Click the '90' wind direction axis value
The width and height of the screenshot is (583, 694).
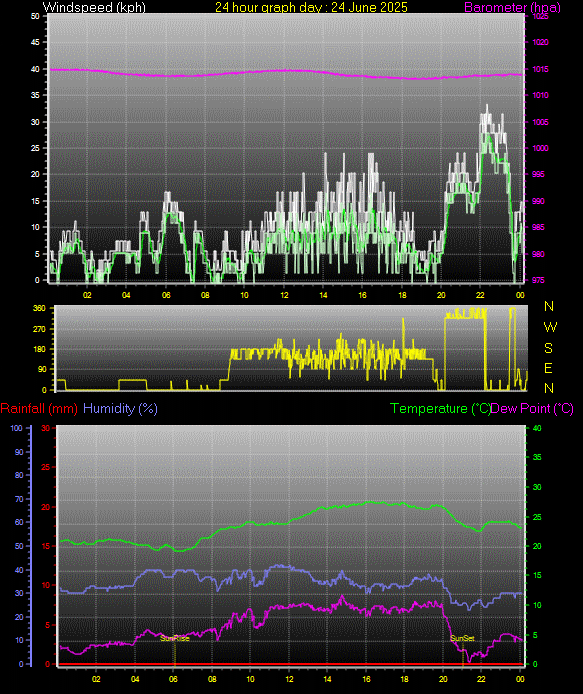tap(42, 369)
